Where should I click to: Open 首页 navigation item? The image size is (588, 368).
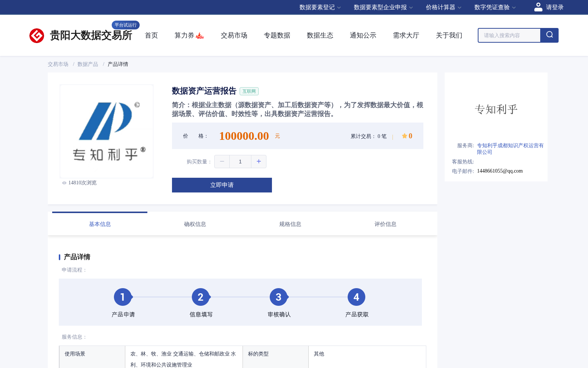tap(151, 35)
